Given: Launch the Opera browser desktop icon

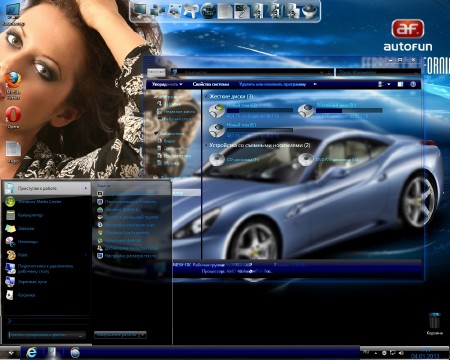Looking at the screenshot, I should point(13,117).
